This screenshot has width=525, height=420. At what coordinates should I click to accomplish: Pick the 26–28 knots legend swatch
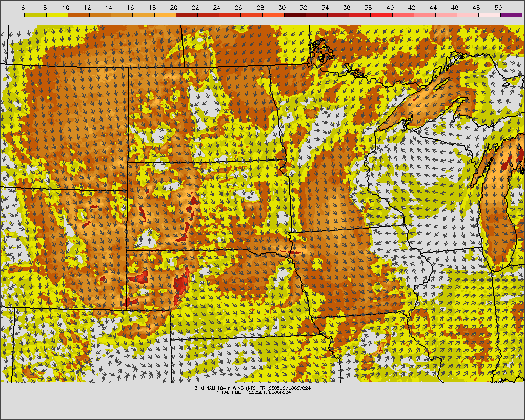(x=252, y=15)
